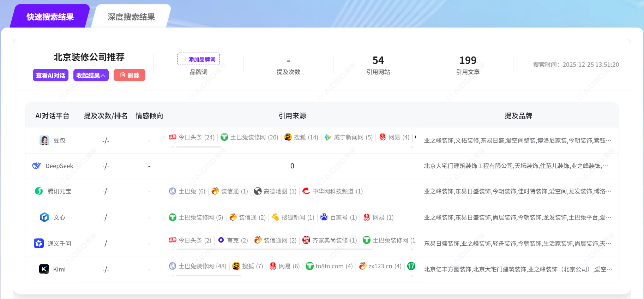
Task: Click horizontal scrollbar under 豆包 sources
Action: [x=199, y=146]
